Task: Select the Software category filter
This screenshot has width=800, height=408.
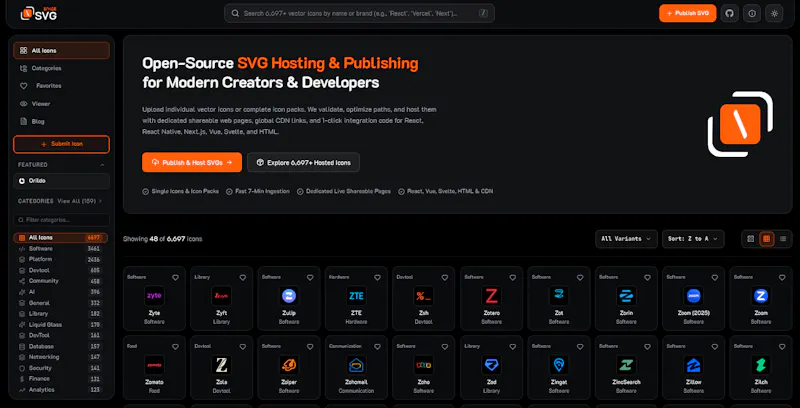Action: click(60, 249)
